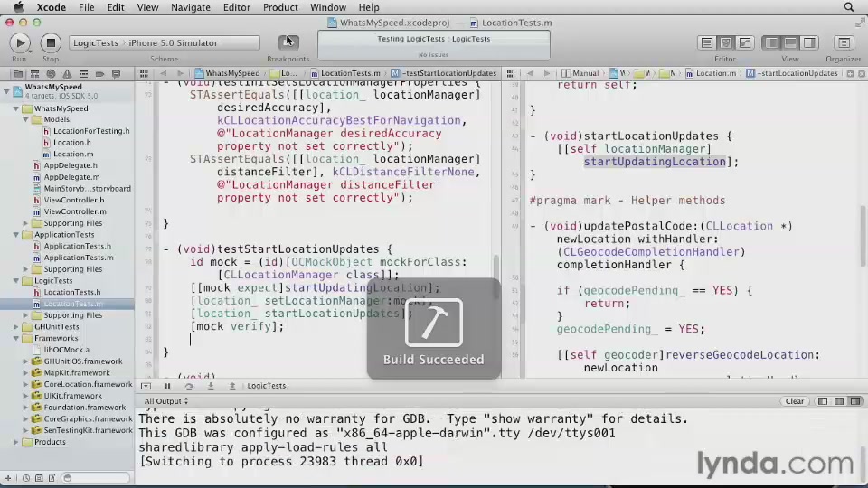Viewport: 868px width, 488px height.
Task: Show only variables view in debug area
Action: (823, 401)
